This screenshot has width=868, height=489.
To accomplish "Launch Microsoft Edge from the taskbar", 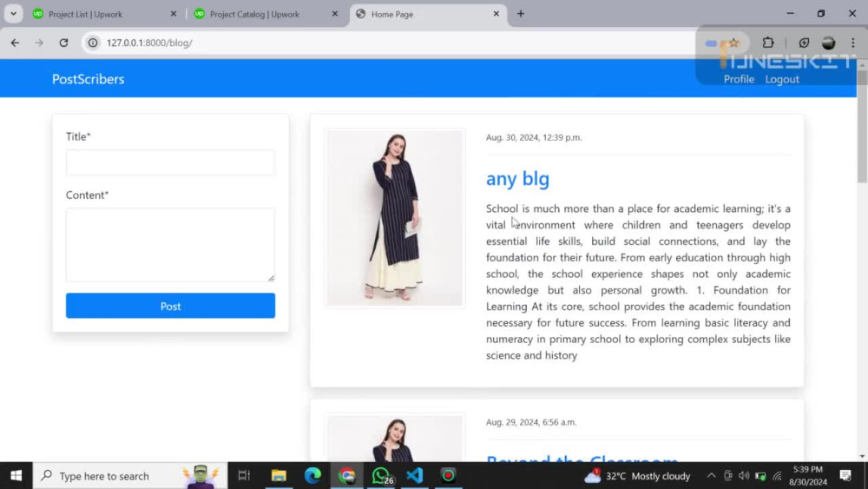I will 312,476.
